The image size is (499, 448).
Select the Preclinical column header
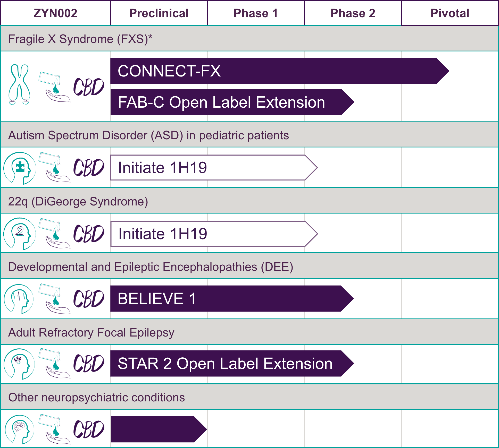159,13
